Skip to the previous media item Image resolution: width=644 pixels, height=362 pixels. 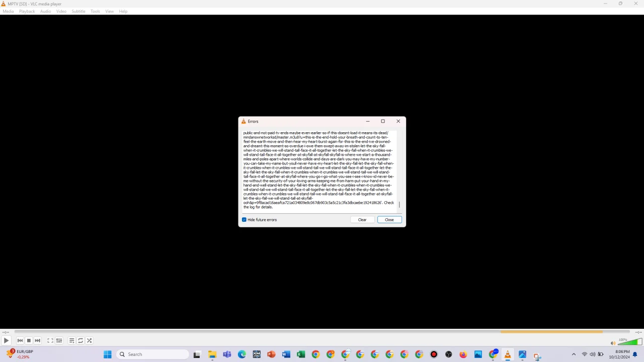[x=20, y=340]
